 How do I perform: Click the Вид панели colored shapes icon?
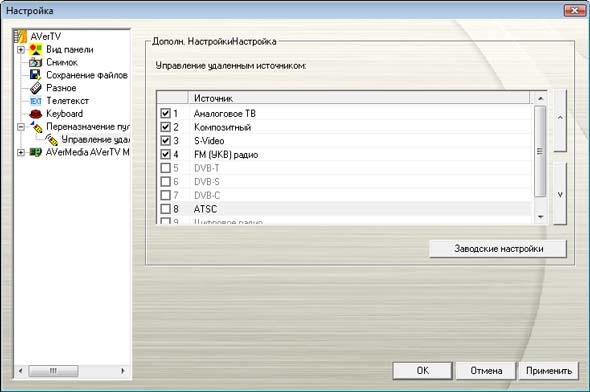click(36, 50)
